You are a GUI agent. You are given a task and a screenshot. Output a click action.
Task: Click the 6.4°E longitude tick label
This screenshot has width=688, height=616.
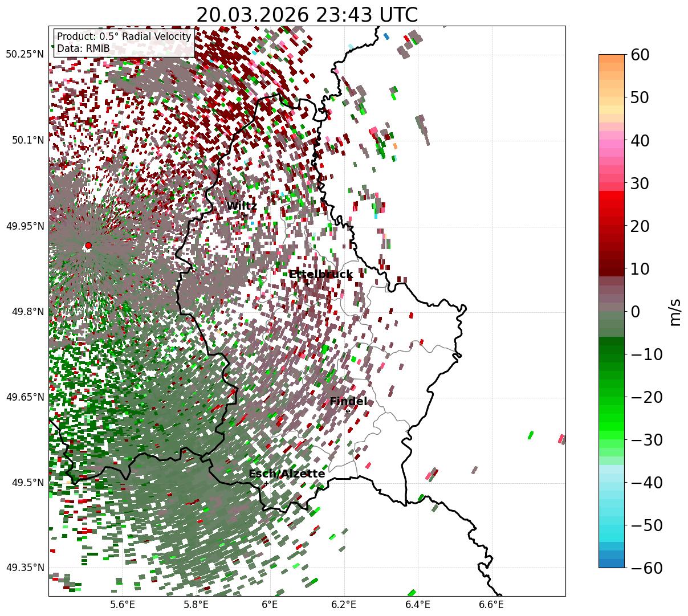pyautogui.click(x=418, y=605)
